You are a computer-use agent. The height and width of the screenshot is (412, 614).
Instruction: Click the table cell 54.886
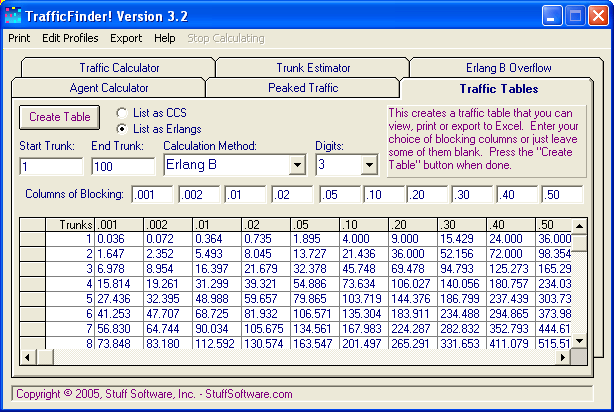[x=315, y=284]
